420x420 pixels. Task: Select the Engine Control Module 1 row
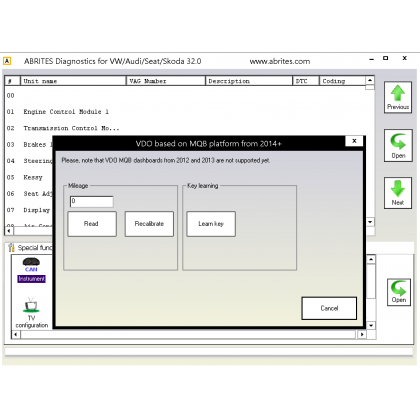pyautogui.click(x=185, y=112)
